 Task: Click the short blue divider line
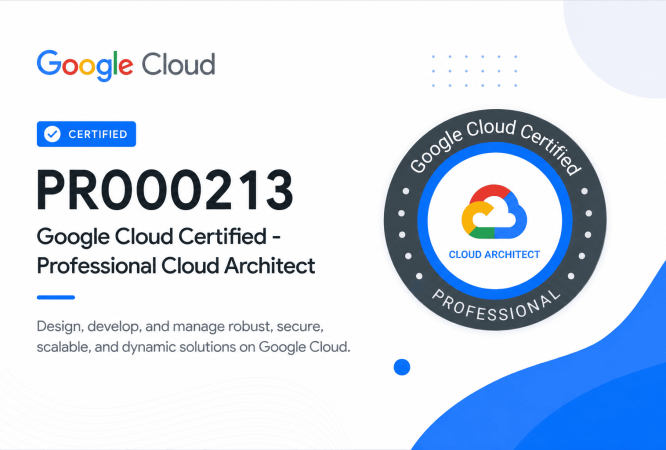56,297
